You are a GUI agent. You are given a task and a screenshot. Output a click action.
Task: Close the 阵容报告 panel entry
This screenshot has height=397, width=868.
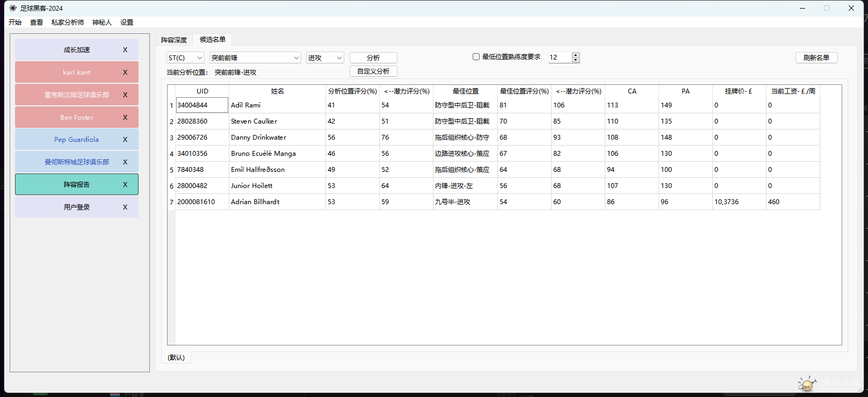(x=125, y=185)
